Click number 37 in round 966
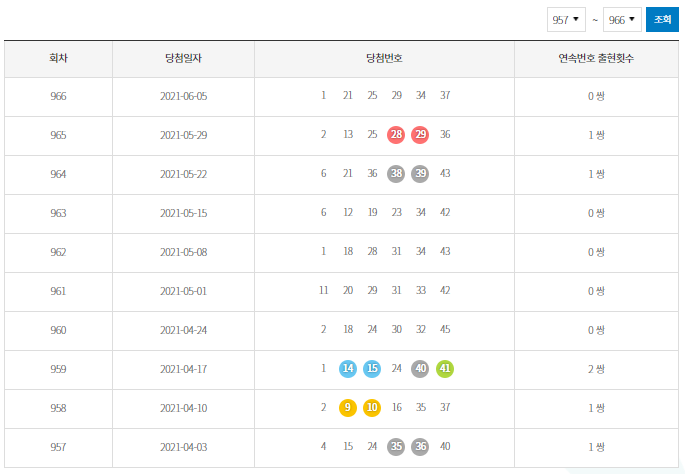Screen dimensions: 685x474 (x=445, y=95)
